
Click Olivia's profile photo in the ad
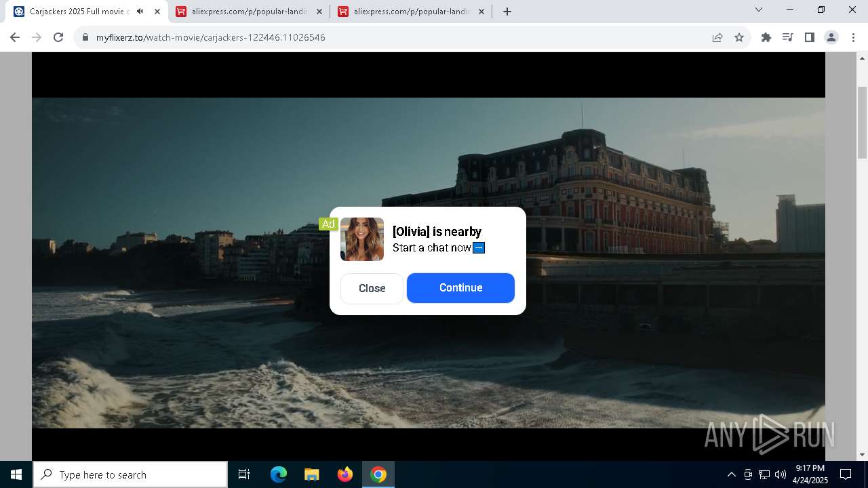(x=362, y=239)
